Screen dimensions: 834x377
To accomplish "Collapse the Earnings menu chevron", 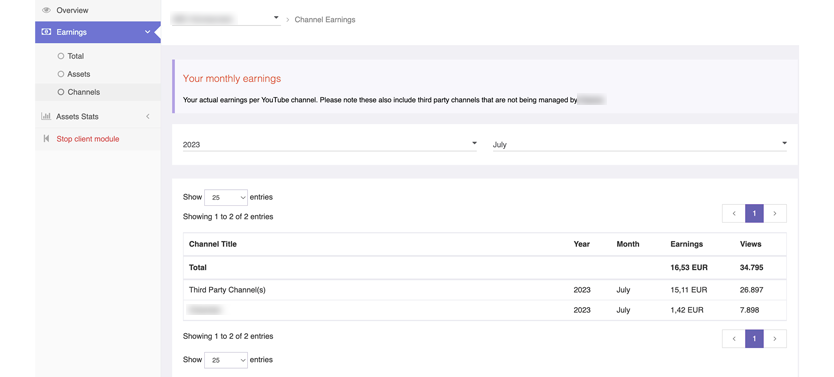I will pyautogui.click(x=147, y=32).
